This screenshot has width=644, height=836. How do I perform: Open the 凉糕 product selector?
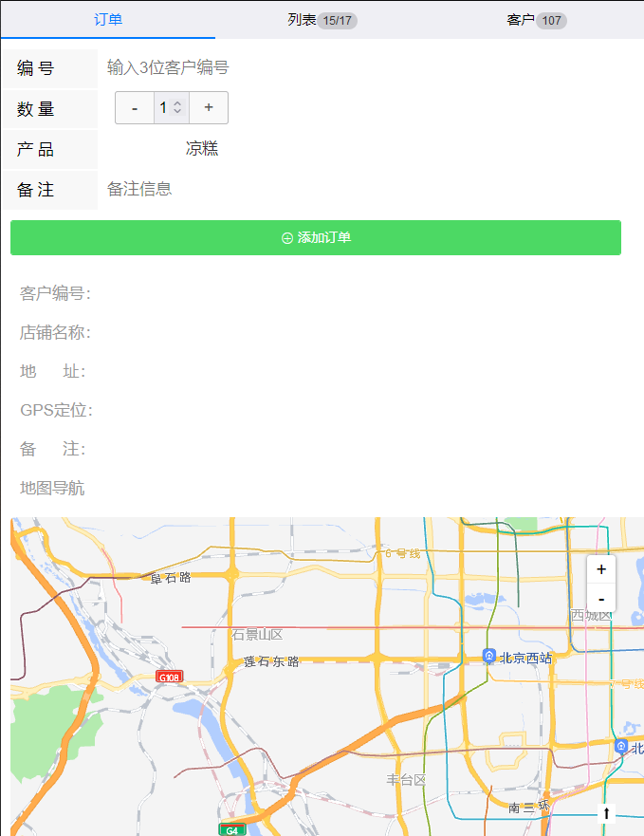[202, 149]
